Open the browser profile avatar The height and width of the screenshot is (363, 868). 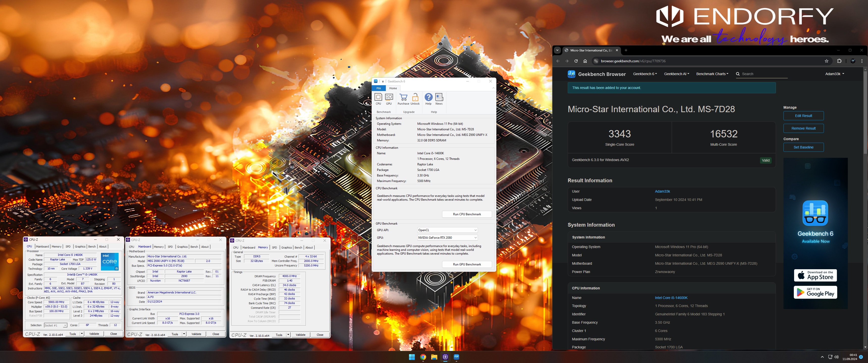click(853, 61)
